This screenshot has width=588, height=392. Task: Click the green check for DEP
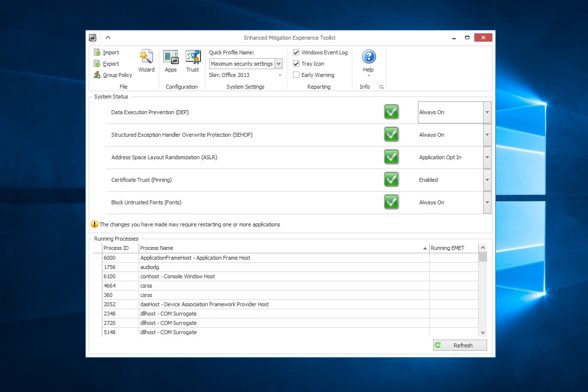pos(391,112)
